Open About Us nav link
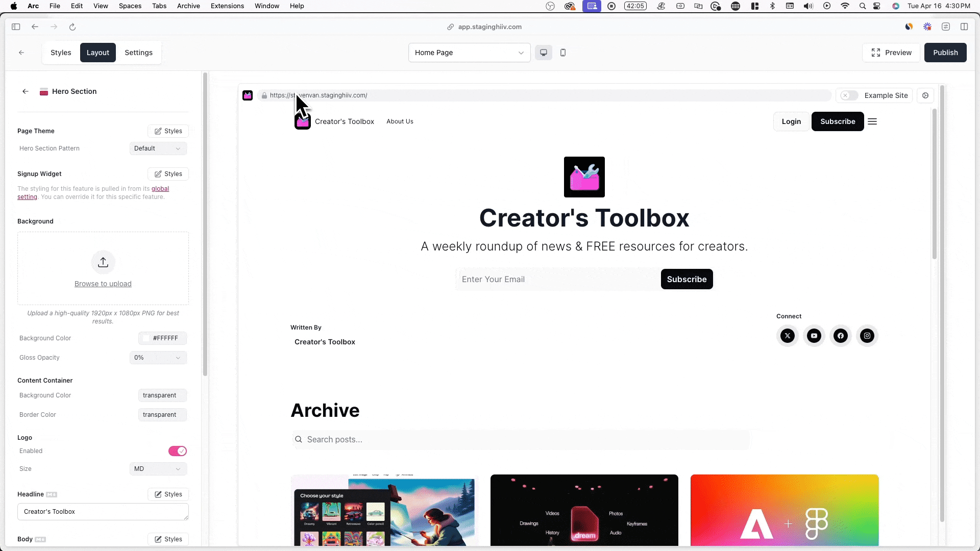Viewport: 980px width, 551px height. (x=400, y=121)
